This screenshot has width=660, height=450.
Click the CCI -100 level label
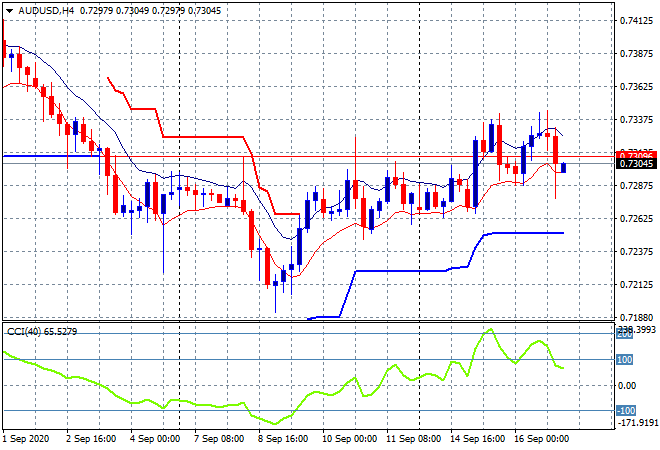[625, 410]
